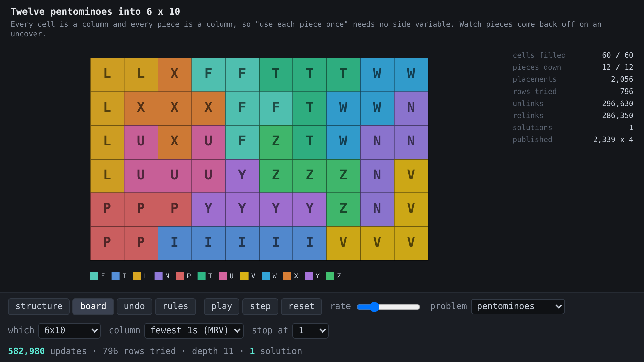Click the '582,980' updates counter
The image size is (644, 362).
(26, 351)
